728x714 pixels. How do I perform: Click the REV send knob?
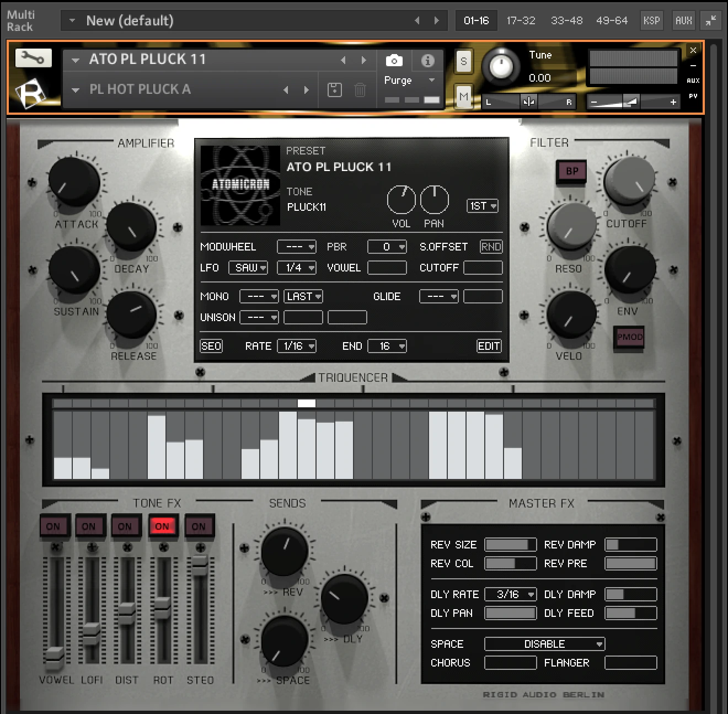[x=285, y=551]
